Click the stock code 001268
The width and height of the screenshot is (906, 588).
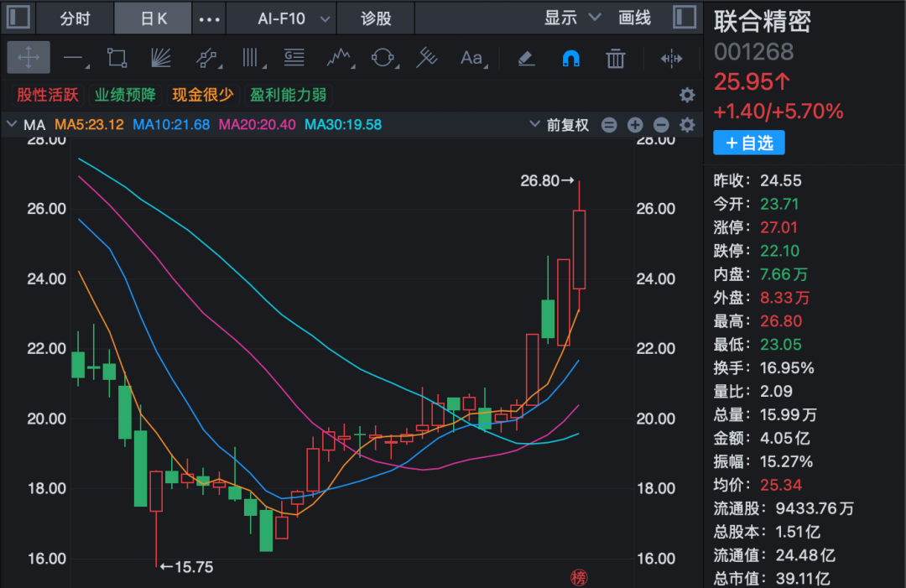pyautogui.click(x=753, y=52)
